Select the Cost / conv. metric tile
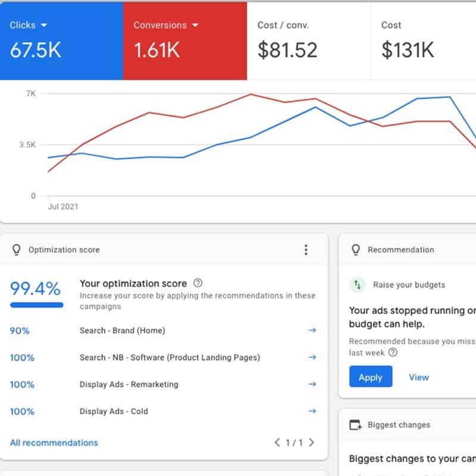Screen dimensions: 476x476 pyautogui.click(x=308, y=40)
